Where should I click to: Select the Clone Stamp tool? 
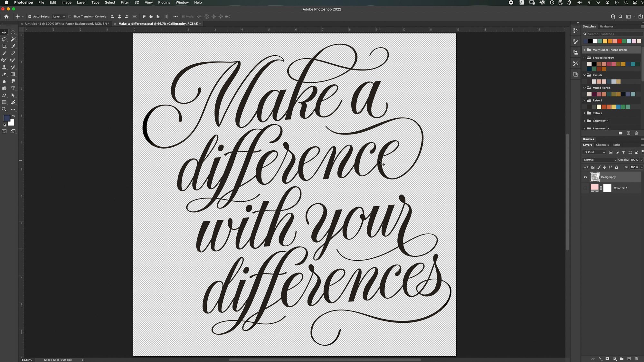tap(4, 67)
